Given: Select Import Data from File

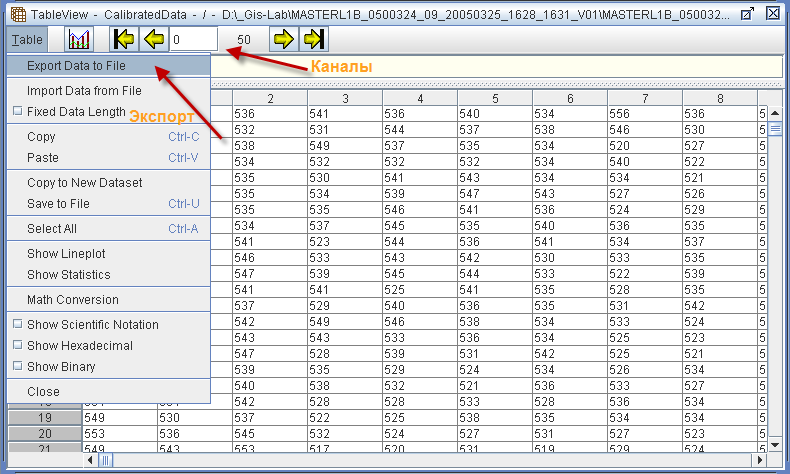Looking at the screenshot, I should tap(77, 91).
